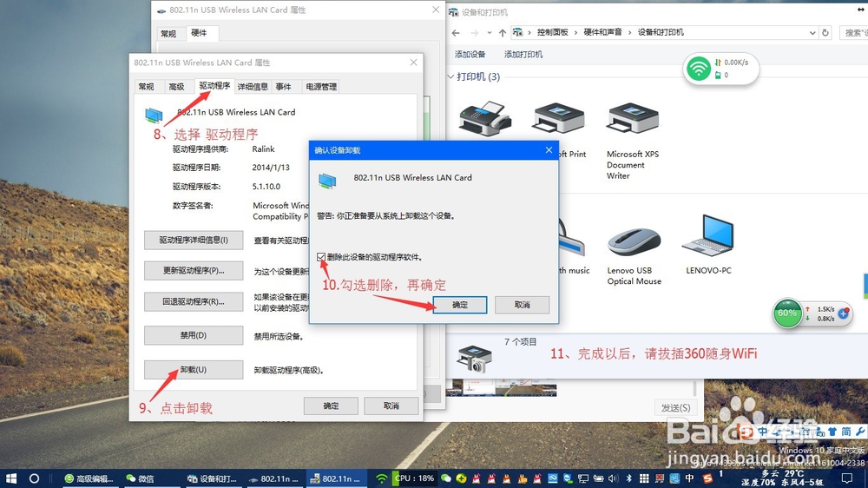Click weather text 多云 29℃
Screen dimensions: 868x488
point(783,473)
